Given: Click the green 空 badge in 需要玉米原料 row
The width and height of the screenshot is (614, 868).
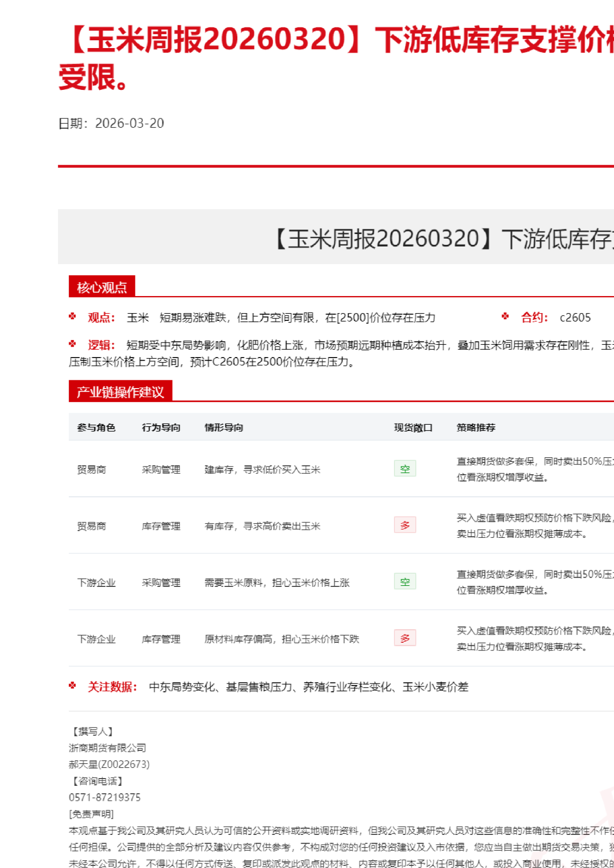Looking at the screenshot, I should click(405, 582).
